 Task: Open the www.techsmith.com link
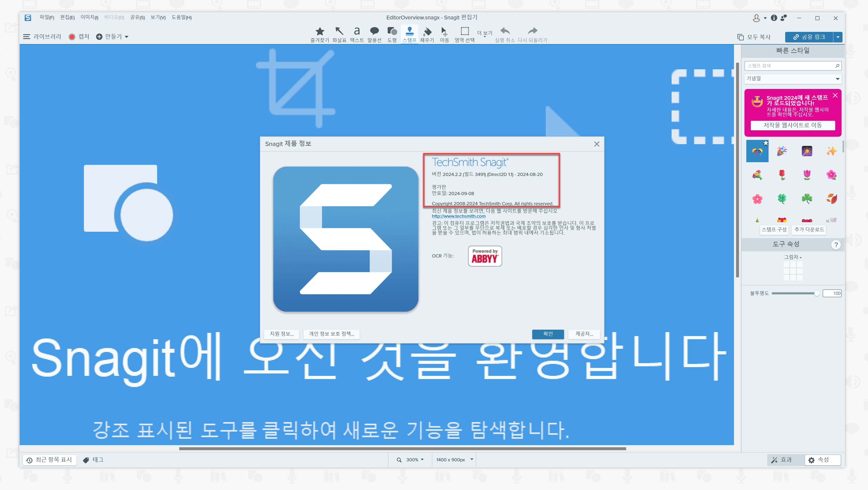point(458,216)
